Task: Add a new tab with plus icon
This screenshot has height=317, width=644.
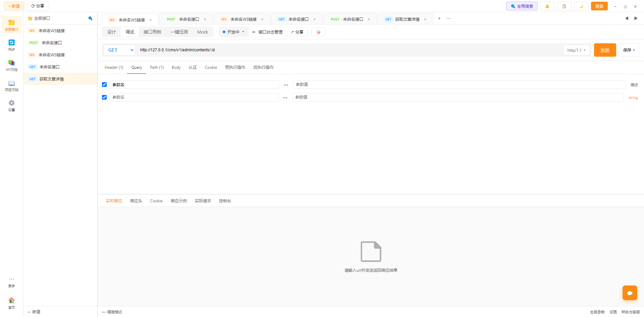Action: point(439,18)
